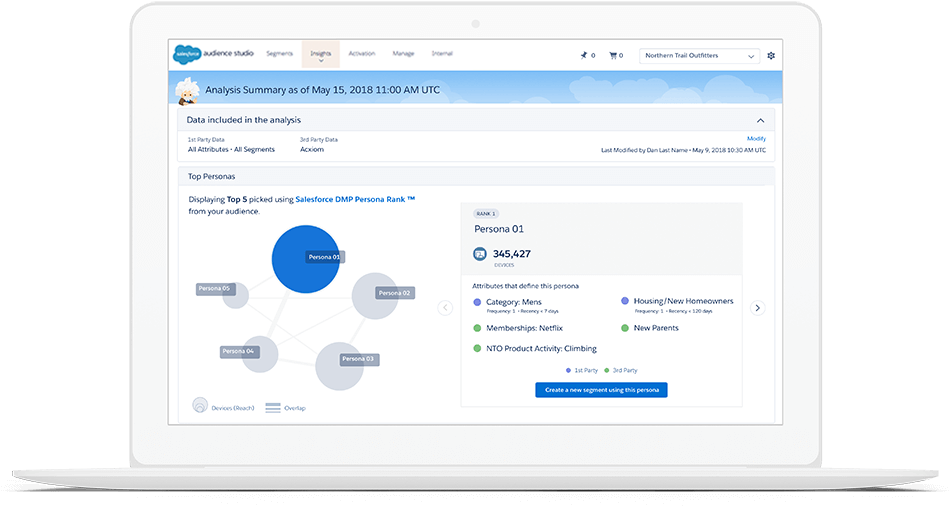The height and width of the screenshot is (506, 949).
Task: Open the shopping cart icon
Action: coord(614,55)
